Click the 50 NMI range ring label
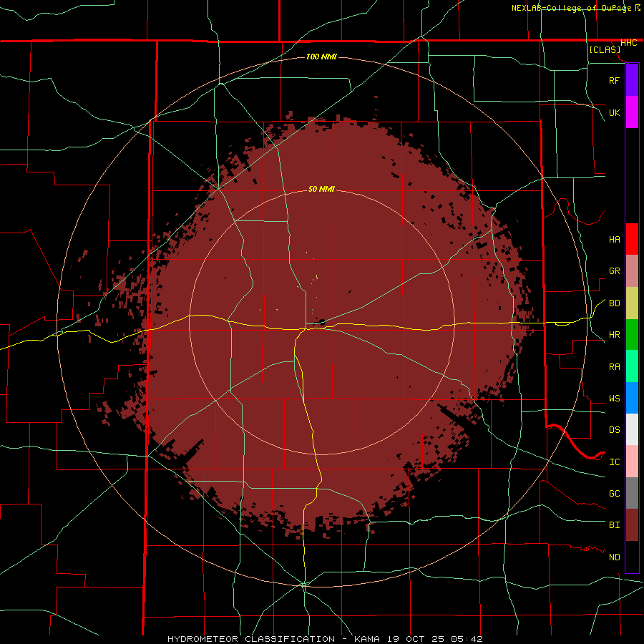 click(x=321, y=190)
